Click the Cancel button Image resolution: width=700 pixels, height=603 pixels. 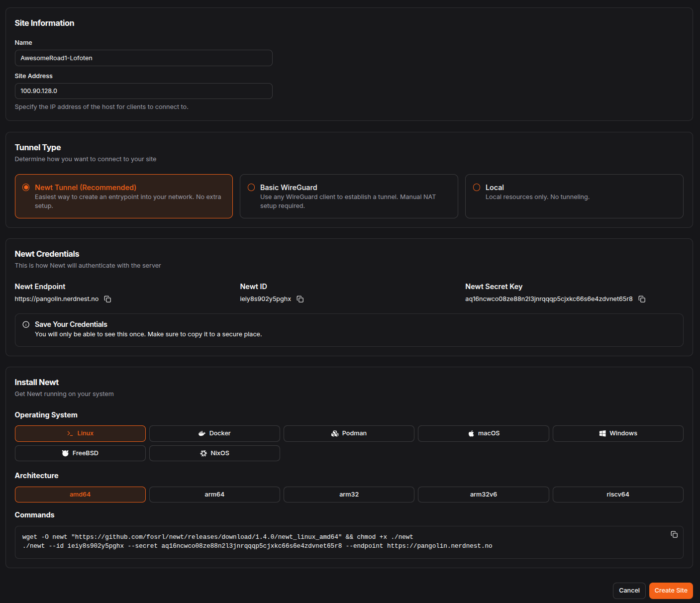click(x=629, y=591)
